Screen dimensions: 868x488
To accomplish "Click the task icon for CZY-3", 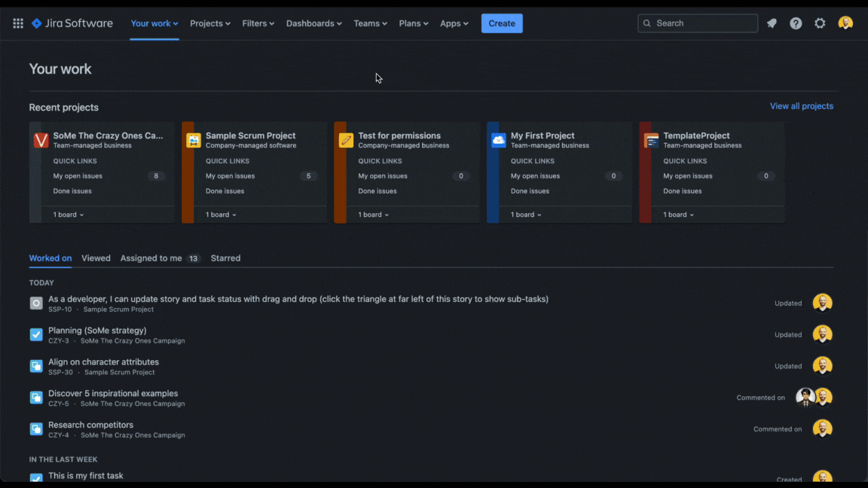I will [36, 334].
